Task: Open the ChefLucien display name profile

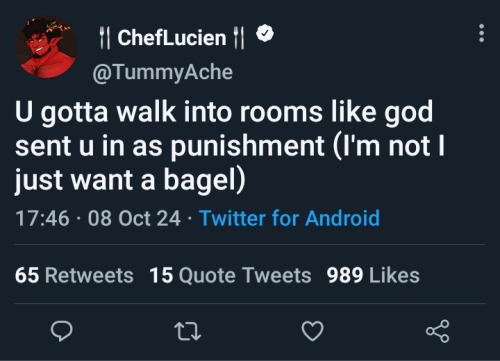Action: pos(172,38)
